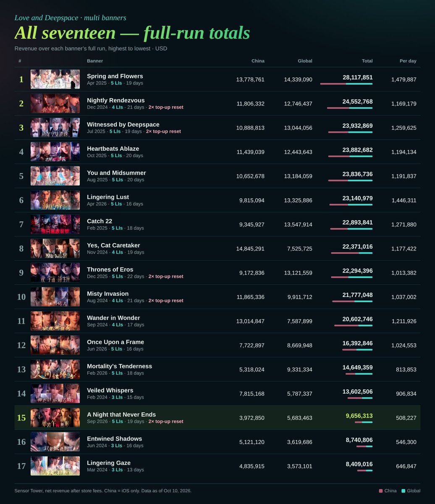This screenshot has height=504, width=435.
Task: Click the Yes, Cat Caretaker banner thumbnail
Action: pyautogui.click(x=55, y=248)
